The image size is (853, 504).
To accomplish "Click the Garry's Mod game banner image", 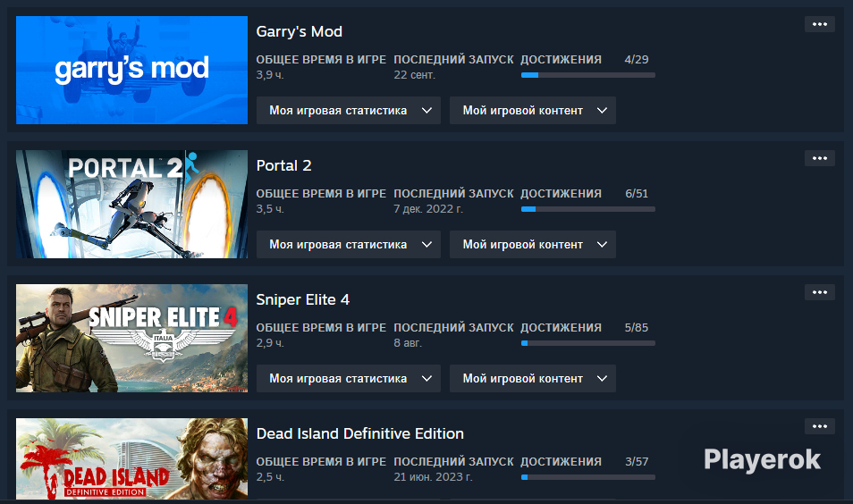I will coord(131,70).
